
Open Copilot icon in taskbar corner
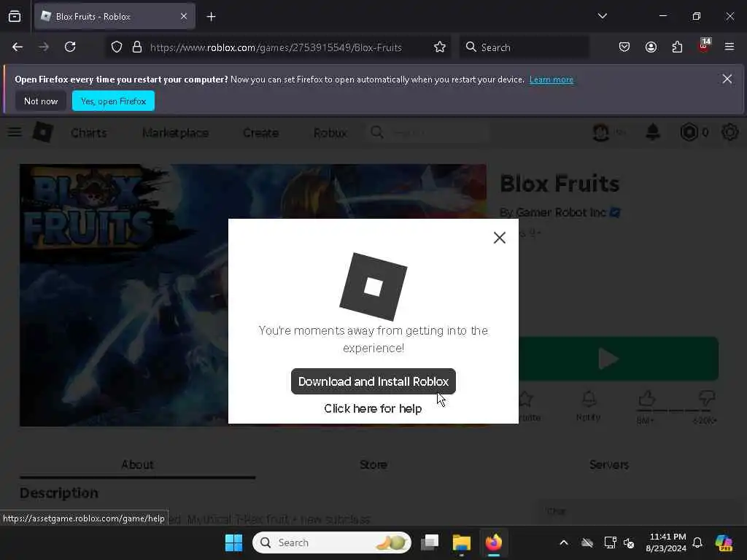tap(724, 542)
